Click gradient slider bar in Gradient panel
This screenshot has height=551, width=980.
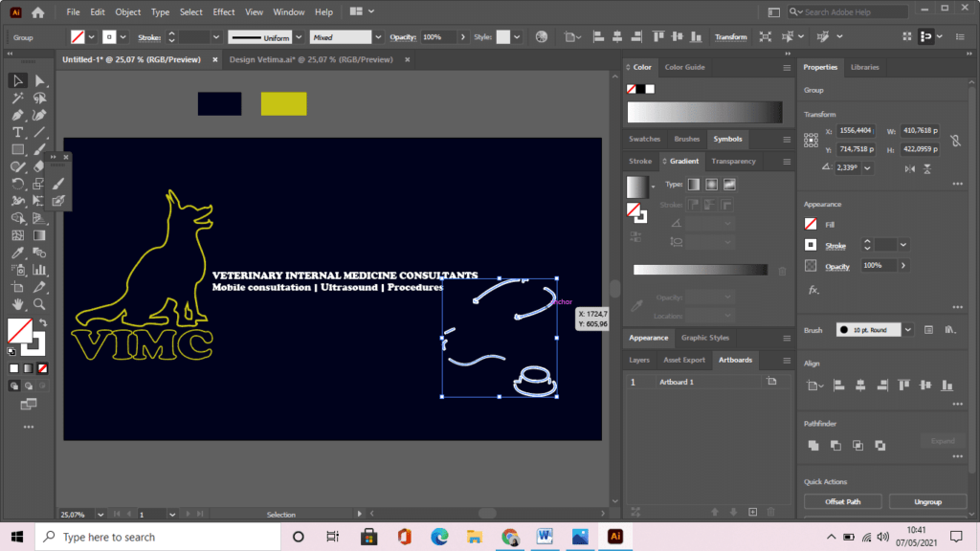[700, 270]
